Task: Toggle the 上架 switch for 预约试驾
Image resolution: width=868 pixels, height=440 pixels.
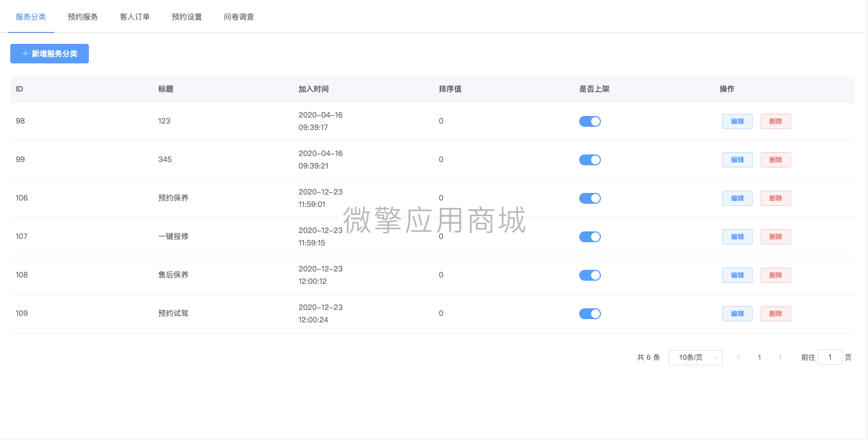Action: pyautogui.click(x=590, y=314)
